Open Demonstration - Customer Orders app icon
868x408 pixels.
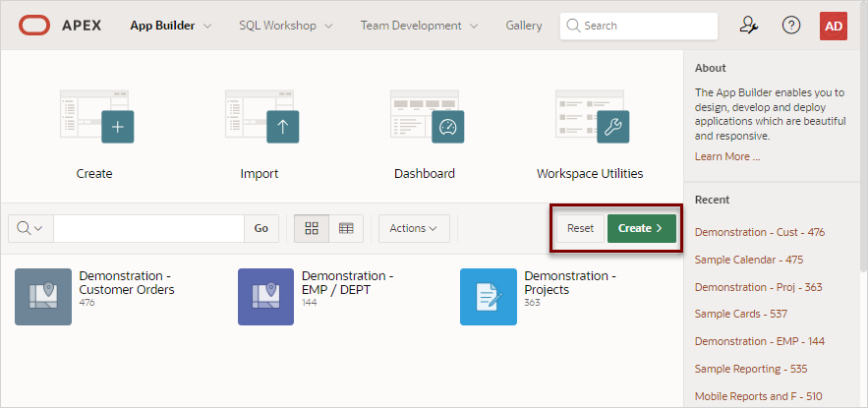point(43,297)
